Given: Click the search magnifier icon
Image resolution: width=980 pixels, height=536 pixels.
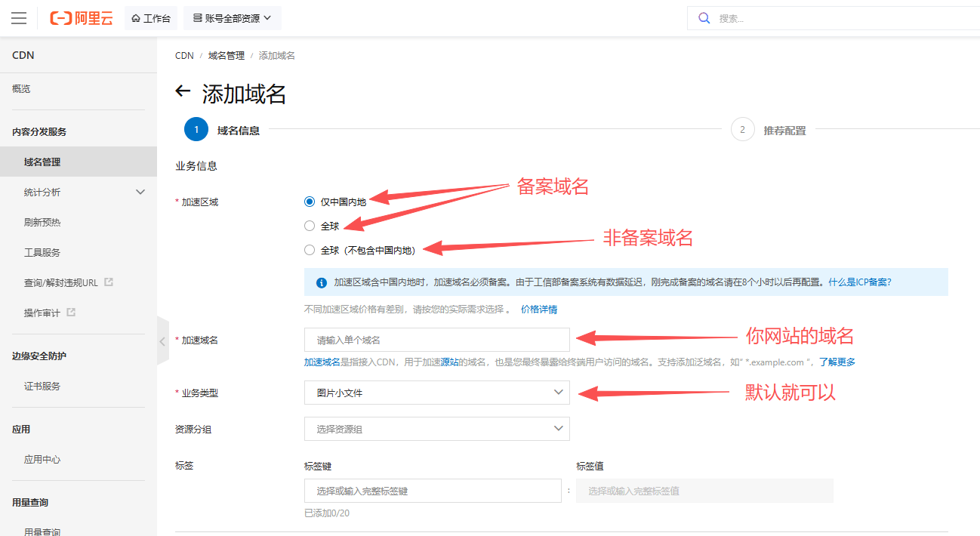Looking at the screenshot, I should coord(704,18).
